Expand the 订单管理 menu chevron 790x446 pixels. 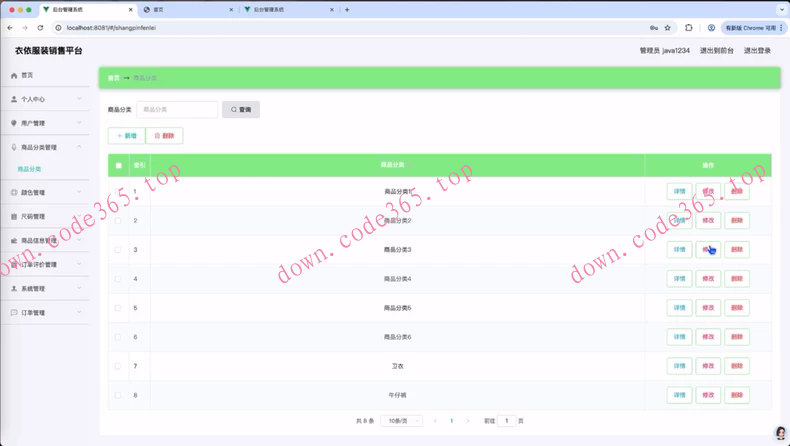pyautogui.click(x=79, y=312)
